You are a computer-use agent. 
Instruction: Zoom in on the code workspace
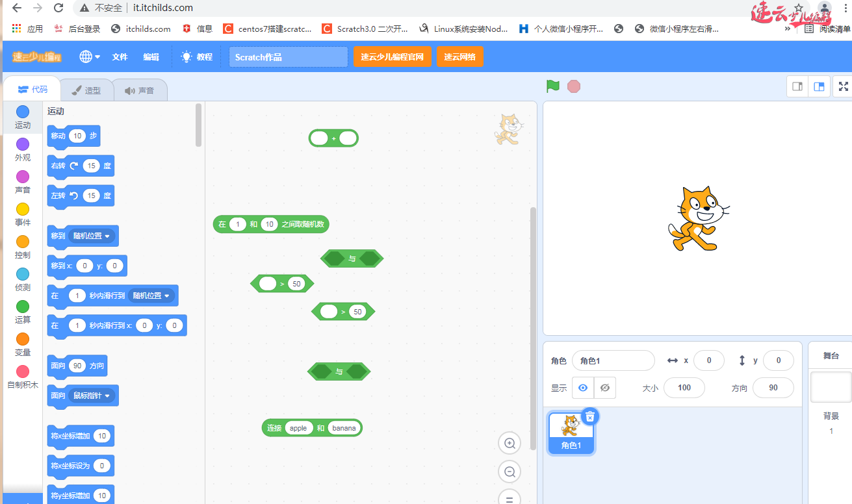click(x=510, y=444)
